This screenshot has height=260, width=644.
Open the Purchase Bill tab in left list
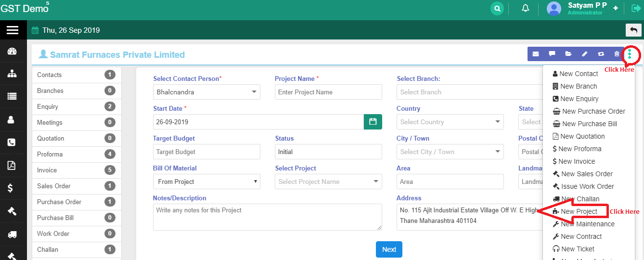[77, 218]
